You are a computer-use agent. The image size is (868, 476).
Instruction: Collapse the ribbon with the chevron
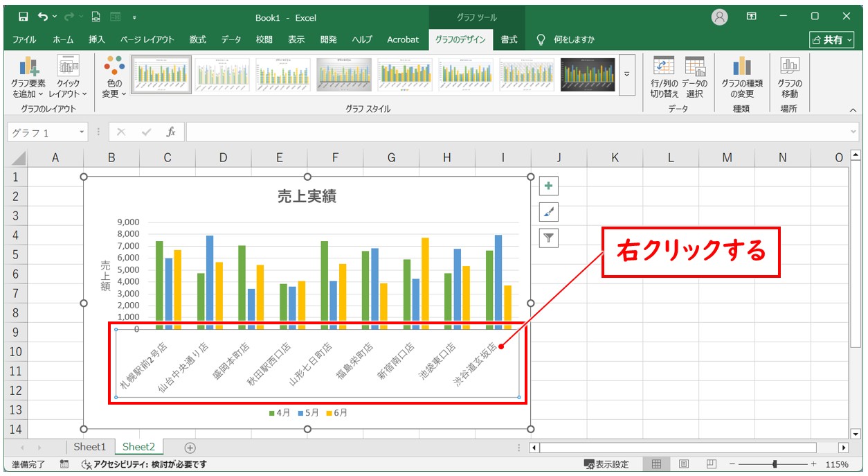[x=852, y=109]
